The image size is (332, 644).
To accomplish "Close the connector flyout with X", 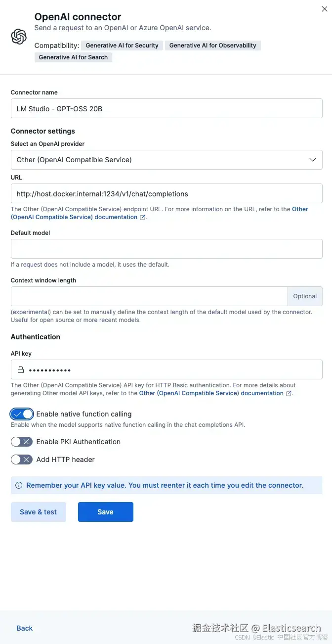I will point(325,9).
